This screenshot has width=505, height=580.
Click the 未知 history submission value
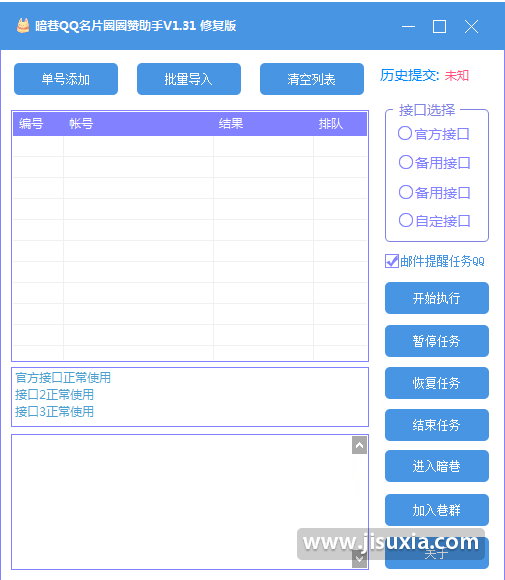pyautogui.click(x=457, y=75)
